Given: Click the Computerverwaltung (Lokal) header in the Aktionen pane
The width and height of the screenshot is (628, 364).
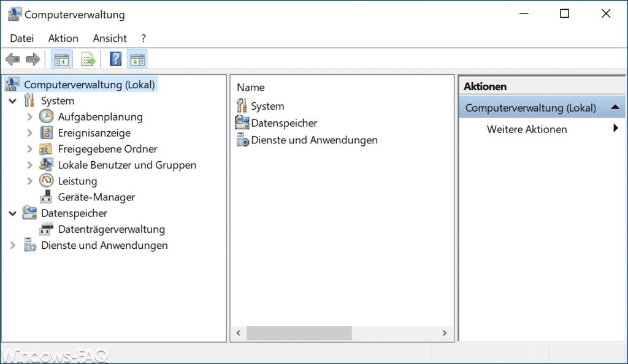Looking at the screenshot, I should coord(542,107).
